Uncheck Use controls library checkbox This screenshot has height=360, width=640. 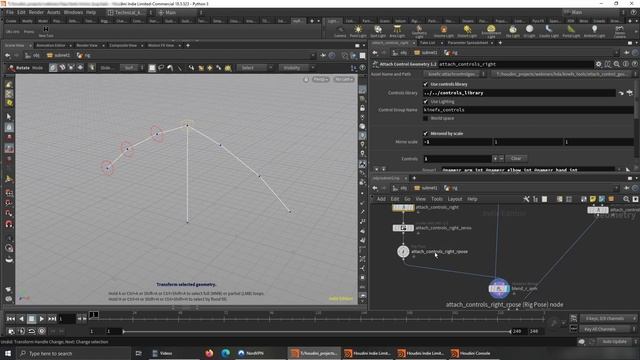point(426,84)
